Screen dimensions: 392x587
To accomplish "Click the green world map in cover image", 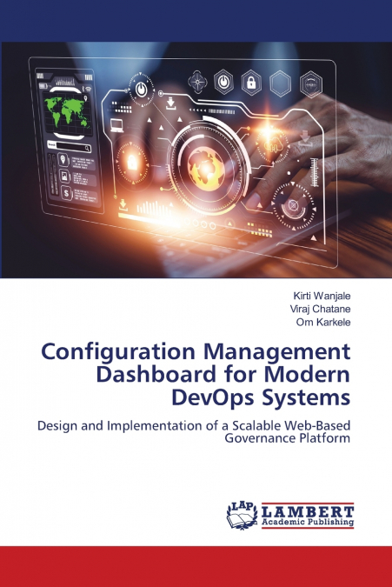I will (67, 111).
